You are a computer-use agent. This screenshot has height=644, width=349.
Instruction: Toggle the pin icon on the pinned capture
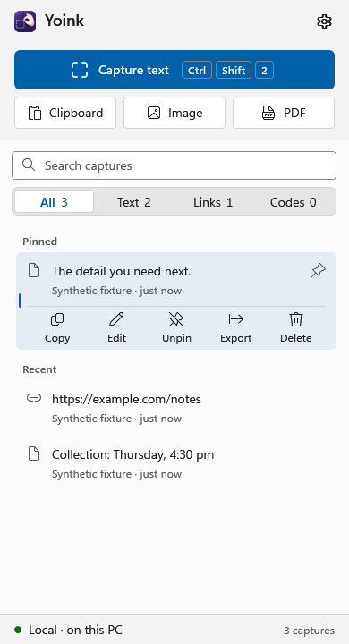[x=319, y=271]
